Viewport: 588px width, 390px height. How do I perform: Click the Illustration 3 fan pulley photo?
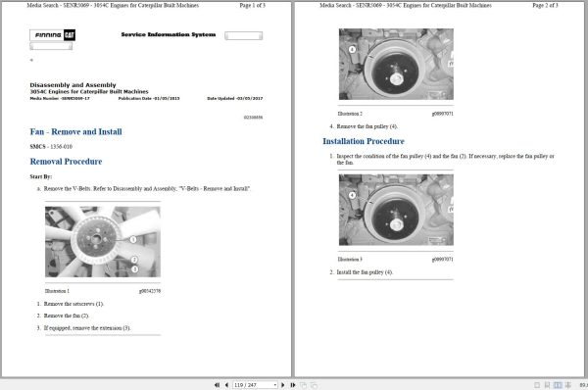(x=396, y=210)
